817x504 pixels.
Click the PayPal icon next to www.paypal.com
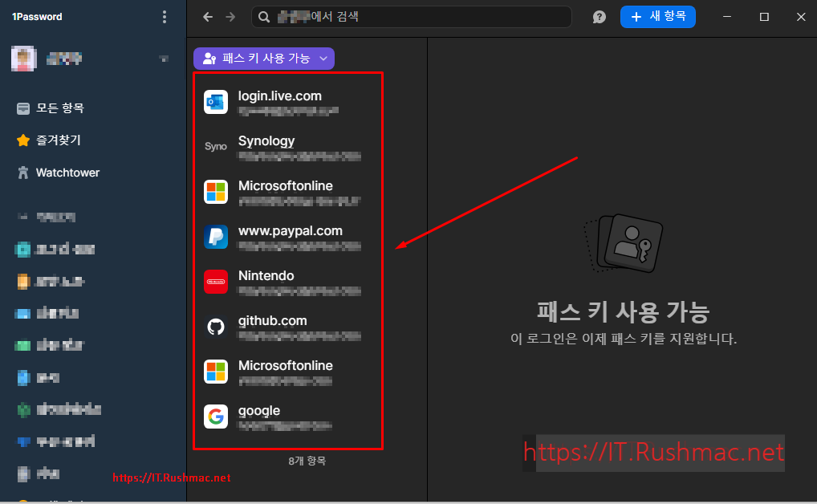click(x=215, y=237)
